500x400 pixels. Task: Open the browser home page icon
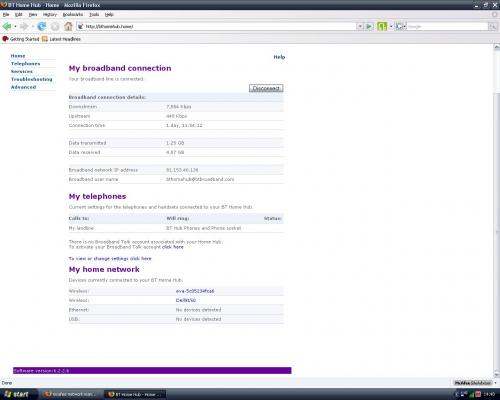coord(68,26)
